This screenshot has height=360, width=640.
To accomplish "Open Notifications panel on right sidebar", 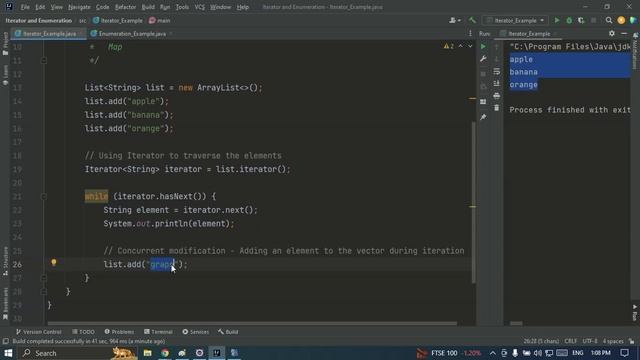I will tap(635, 51).
